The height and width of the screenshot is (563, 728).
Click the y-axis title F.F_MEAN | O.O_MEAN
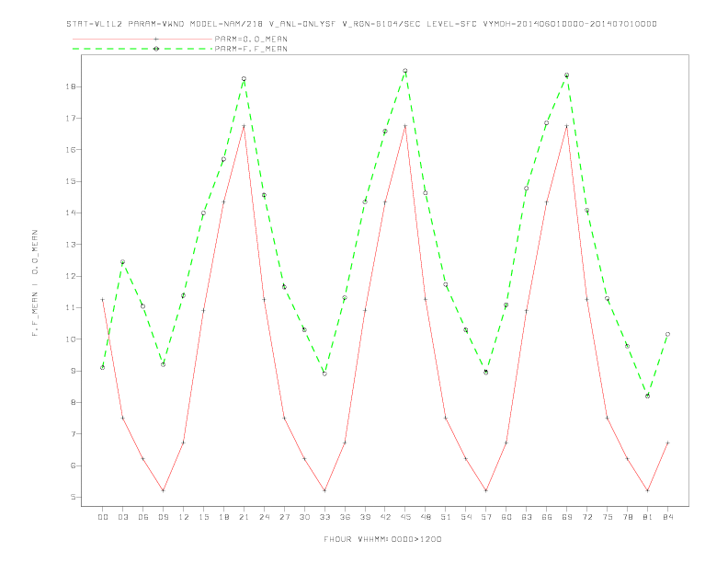pyautogui.click(x=35, y=283)
